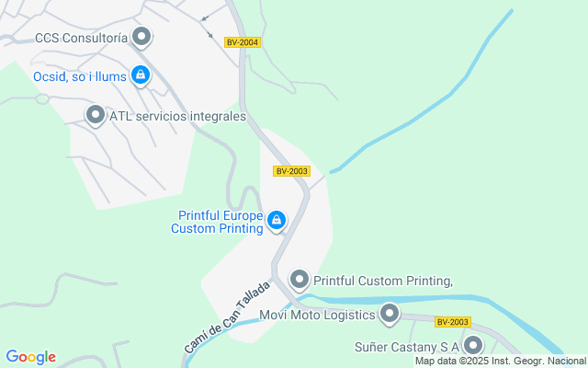The image size is (588, 368).
Task: Click the small roundabout on the left road
Action: point(42,99)
